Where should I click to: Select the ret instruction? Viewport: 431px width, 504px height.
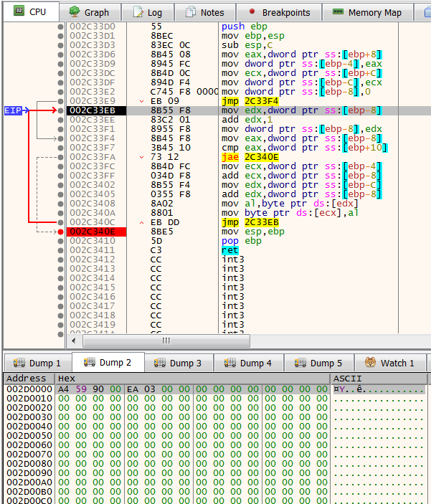tap(230, 250)
